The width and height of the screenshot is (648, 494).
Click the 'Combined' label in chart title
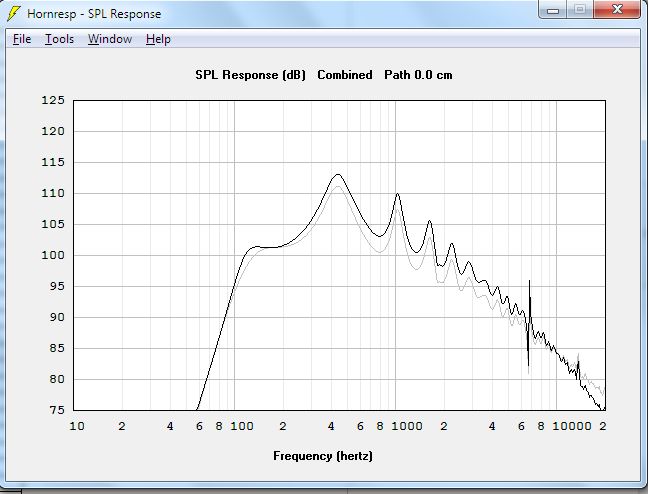point(345,75)
